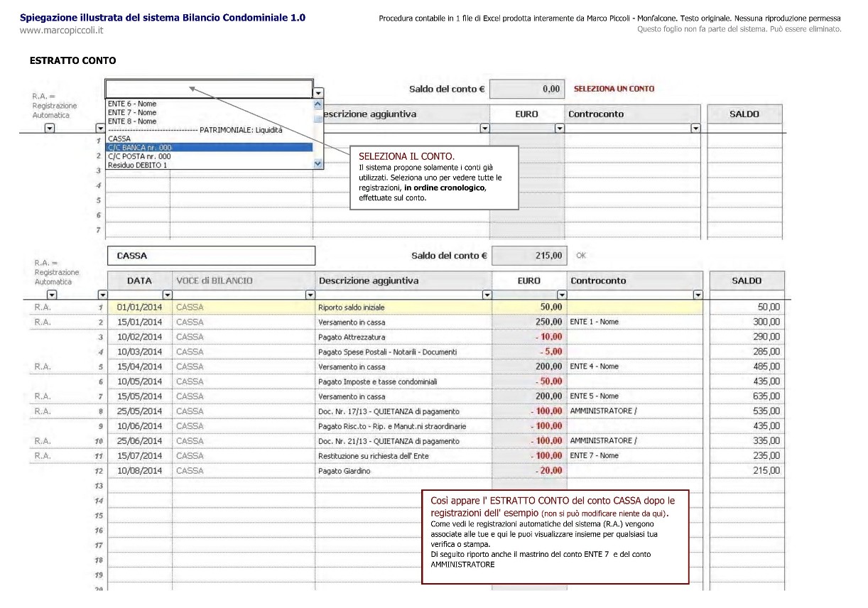Click the - 10,00 euro amount cell
Screen dimensions: 868x608
529,337
